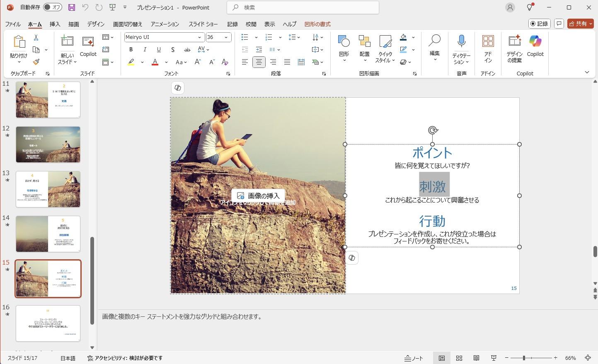598x364 pixels.
Task: Switch to reading view icon
Action: coord(476,358)
